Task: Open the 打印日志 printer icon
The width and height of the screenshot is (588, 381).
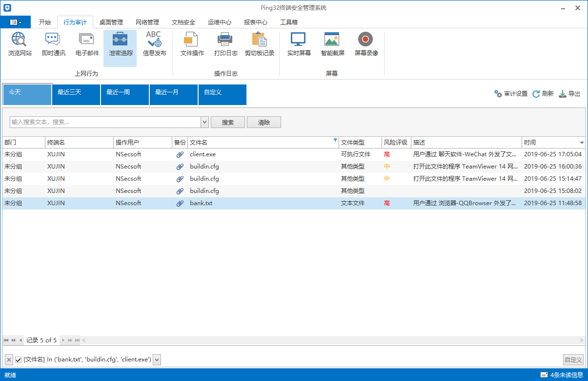Action: click(225, 40)
